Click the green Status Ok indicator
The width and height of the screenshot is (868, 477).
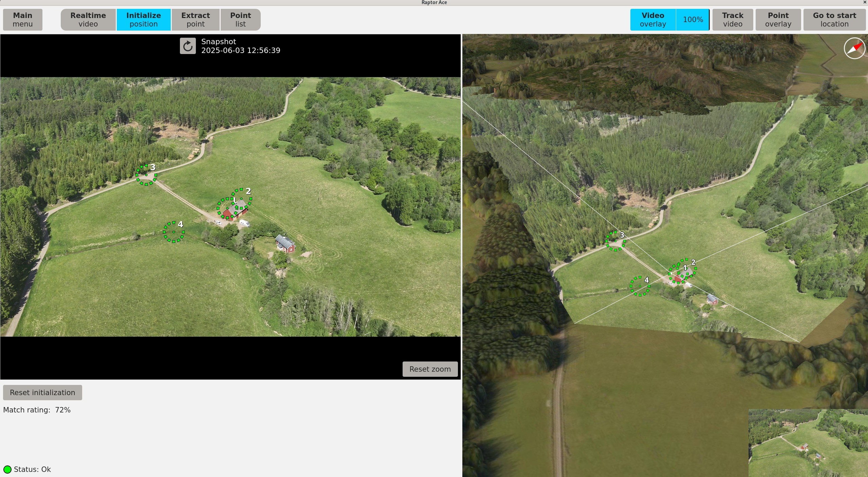(x=7, y=470)
